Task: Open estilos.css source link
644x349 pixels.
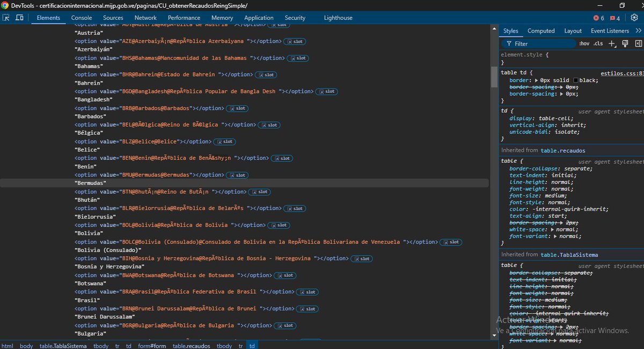Action: tap(622, 72)
